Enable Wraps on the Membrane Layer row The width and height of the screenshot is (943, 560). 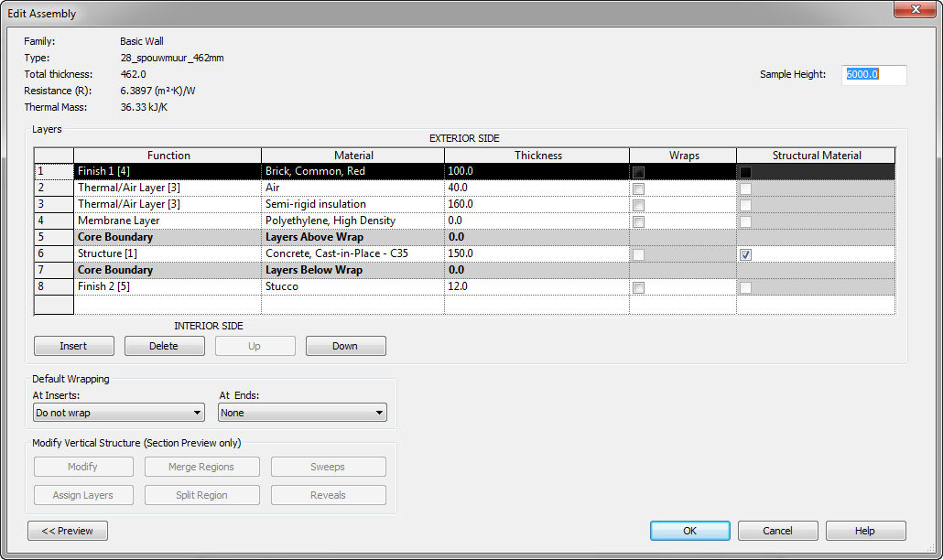click(x=638, y=221)
